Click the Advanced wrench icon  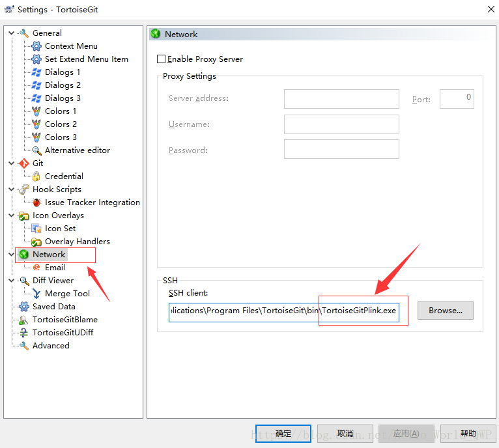[x=24, y=346]
